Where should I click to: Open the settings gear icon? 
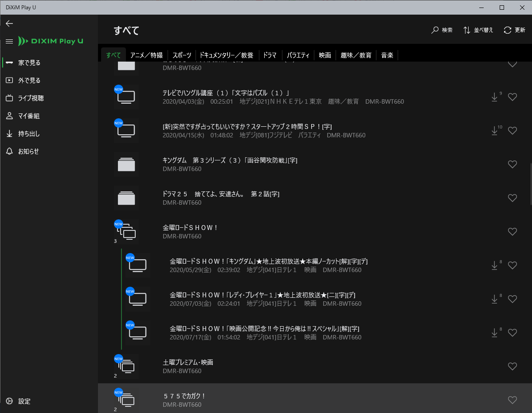coord(9,401)
